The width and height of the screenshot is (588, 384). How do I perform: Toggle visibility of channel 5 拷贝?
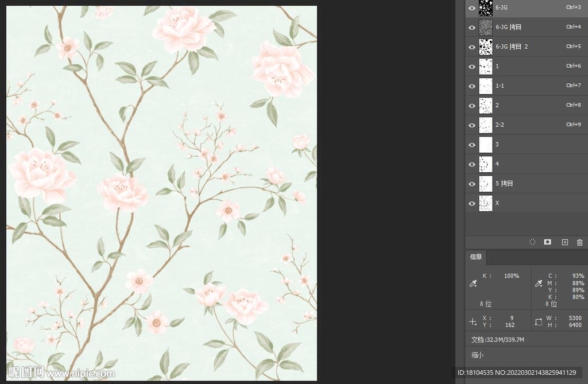[472, 184]
